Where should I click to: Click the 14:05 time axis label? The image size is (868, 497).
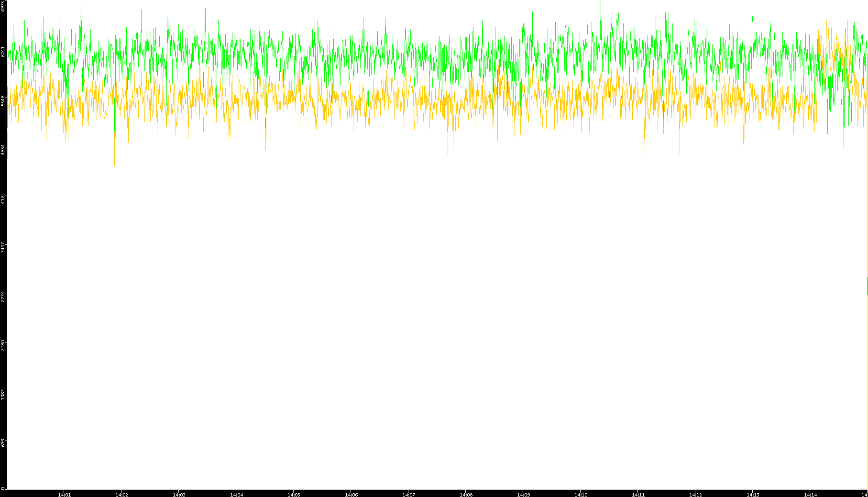pyautogui.click(x=294, y=495)
